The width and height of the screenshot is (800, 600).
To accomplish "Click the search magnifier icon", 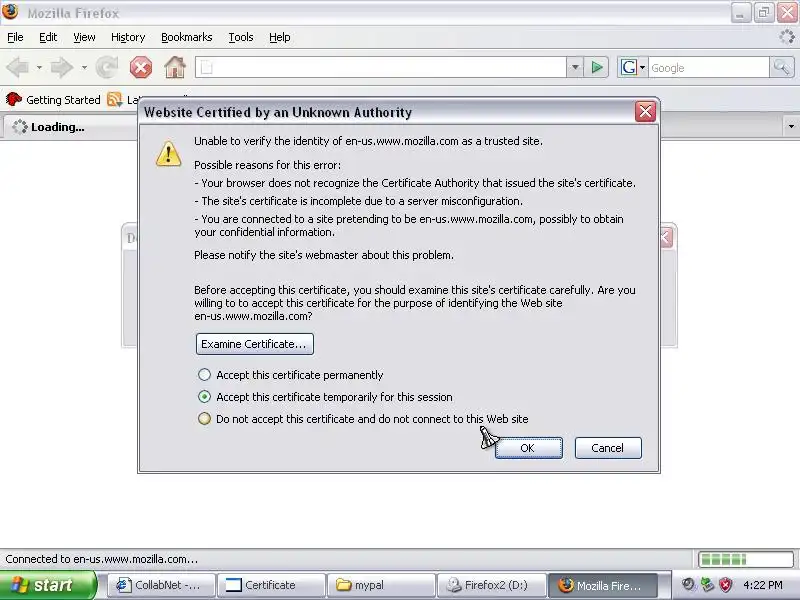I will (x=782, y=67).
